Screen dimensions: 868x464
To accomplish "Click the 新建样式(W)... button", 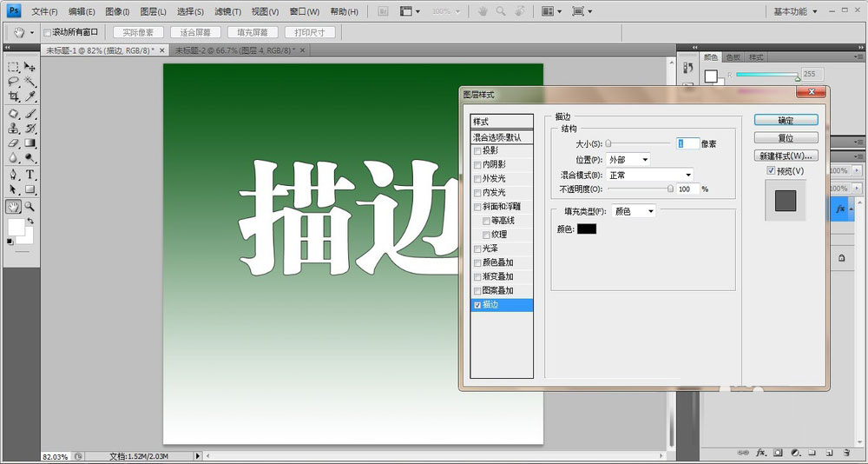I will (x=786, y=156).
